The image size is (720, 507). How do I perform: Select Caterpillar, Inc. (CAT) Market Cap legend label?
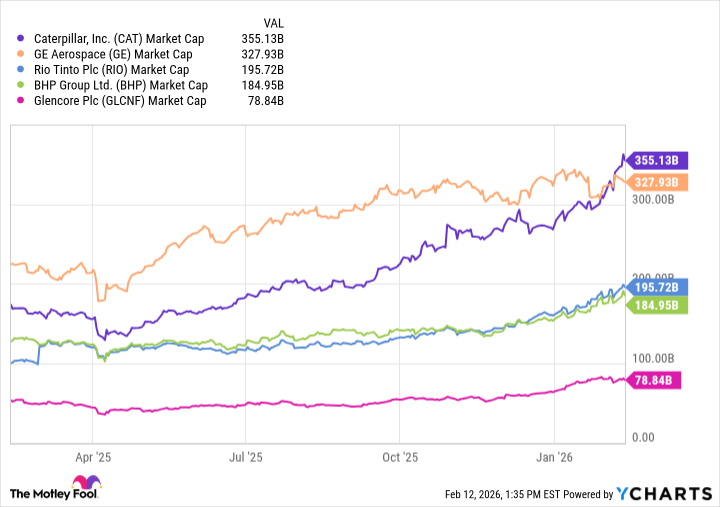(x=119, y=39)
